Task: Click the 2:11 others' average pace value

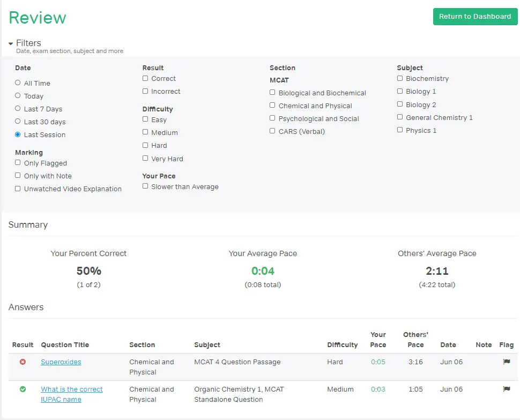Action: coord(437,271)
